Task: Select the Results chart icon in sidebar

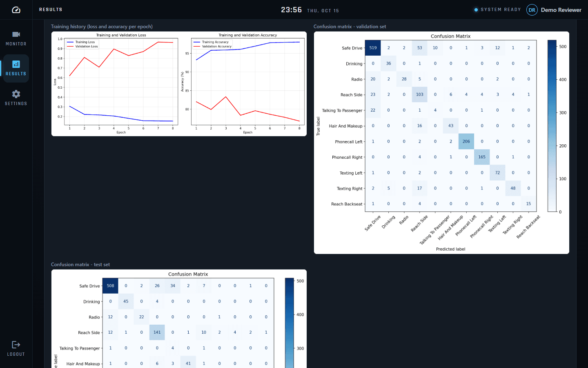Action: (x=16, y=64)
